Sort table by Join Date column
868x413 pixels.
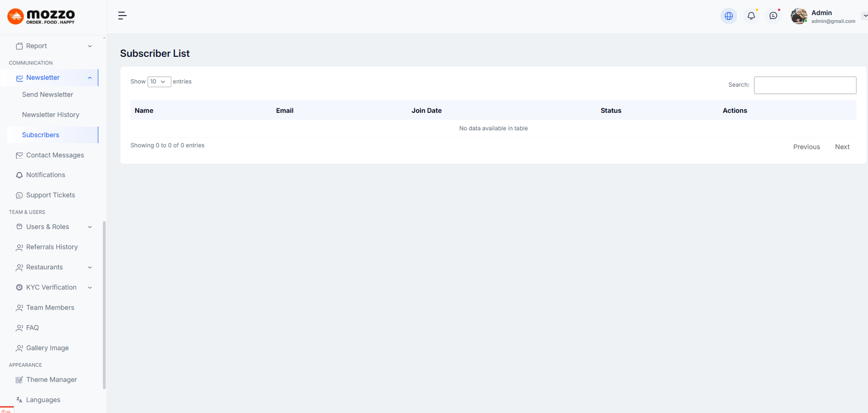(426, 111)
